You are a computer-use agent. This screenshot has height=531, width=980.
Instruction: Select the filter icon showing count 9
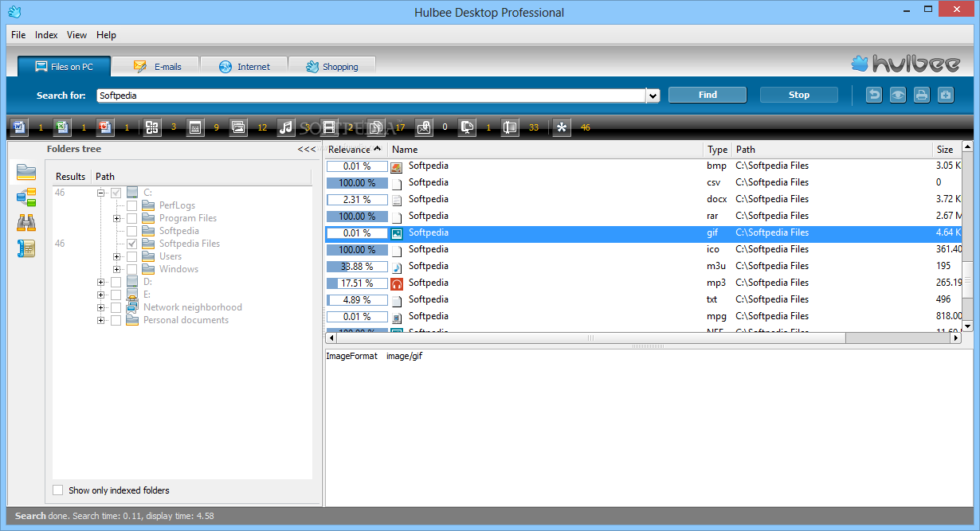195,127
